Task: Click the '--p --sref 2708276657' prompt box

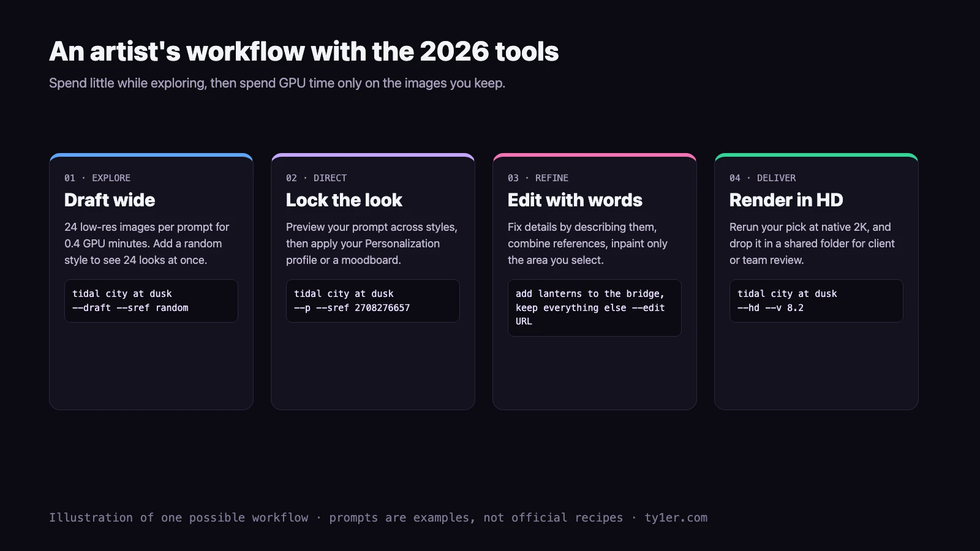Action: coord(373,301)
